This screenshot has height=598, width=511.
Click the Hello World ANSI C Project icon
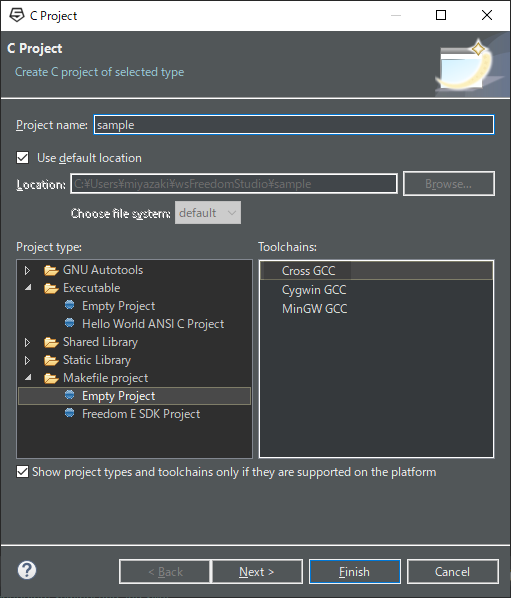69,323
